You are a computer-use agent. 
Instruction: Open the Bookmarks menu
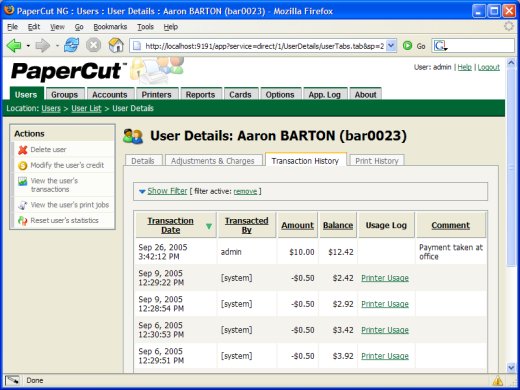pyautogui.click(x=110, y=27)
